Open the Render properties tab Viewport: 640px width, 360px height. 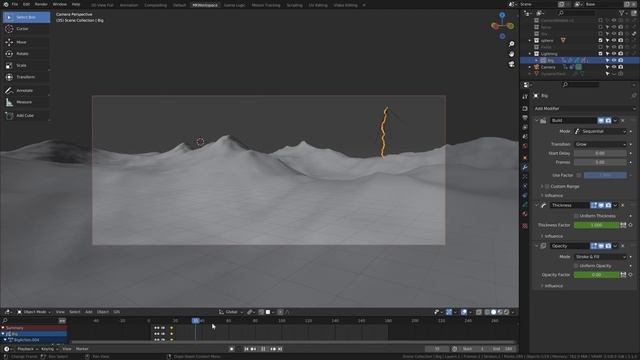coord(525,109)
